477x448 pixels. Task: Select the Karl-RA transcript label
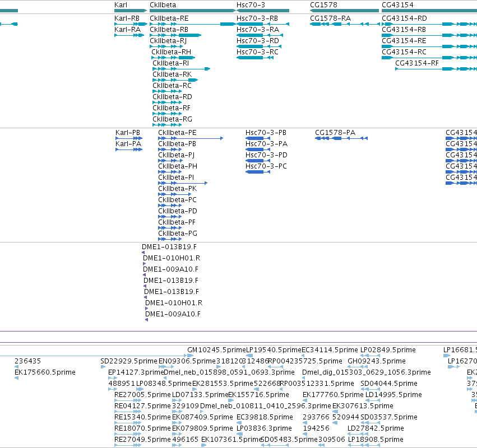tap(127, 30)
